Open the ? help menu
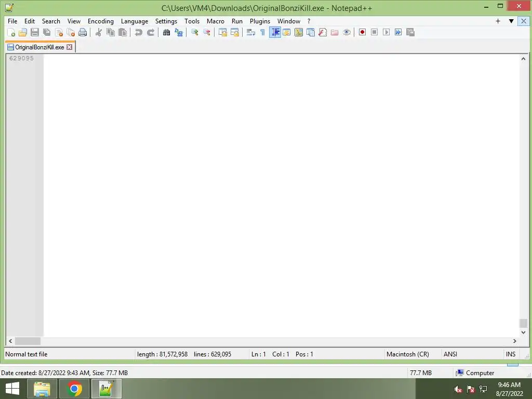 [x=309, y=21]
